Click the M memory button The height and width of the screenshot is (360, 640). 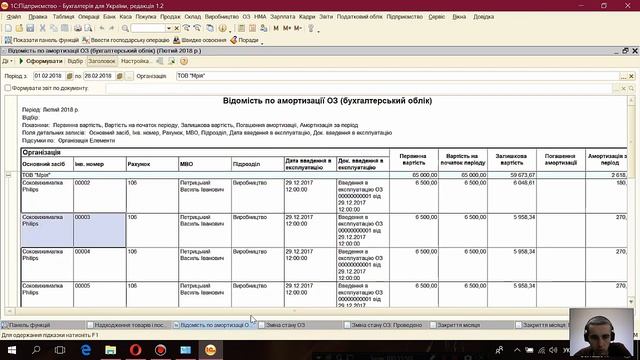[276, 28]
